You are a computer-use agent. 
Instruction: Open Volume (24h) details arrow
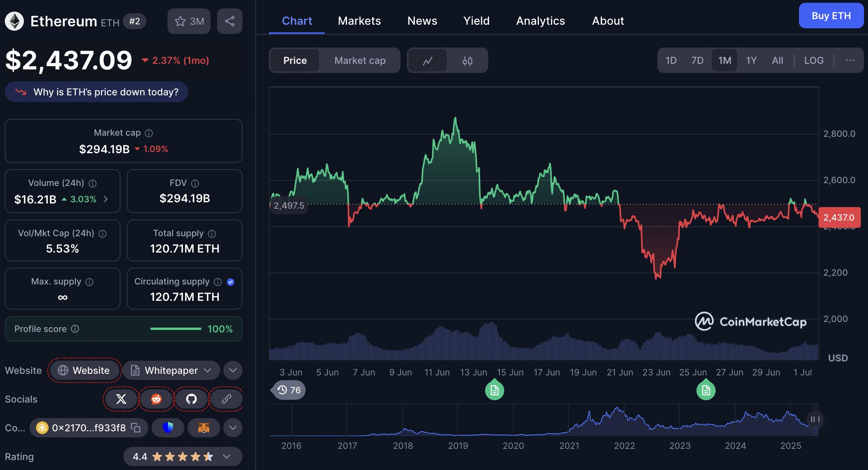click(106, 199)
